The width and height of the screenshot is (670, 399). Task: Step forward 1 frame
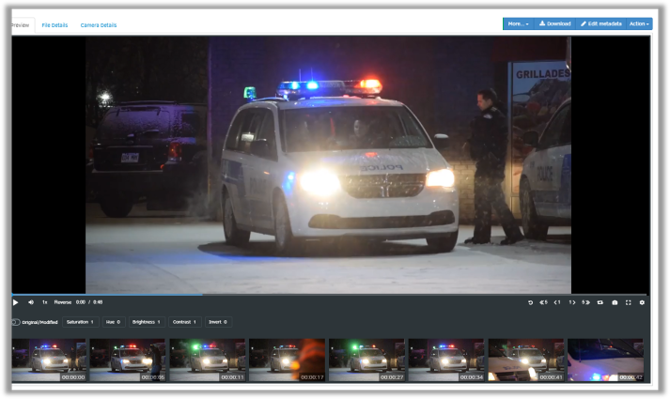point(572,302)
